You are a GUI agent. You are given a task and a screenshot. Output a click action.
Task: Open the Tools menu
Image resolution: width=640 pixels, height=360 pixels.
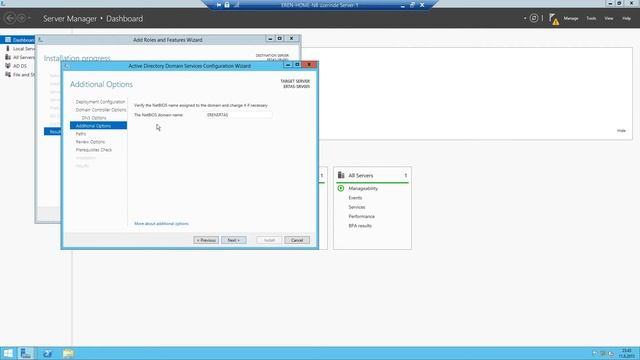[591, 18]
